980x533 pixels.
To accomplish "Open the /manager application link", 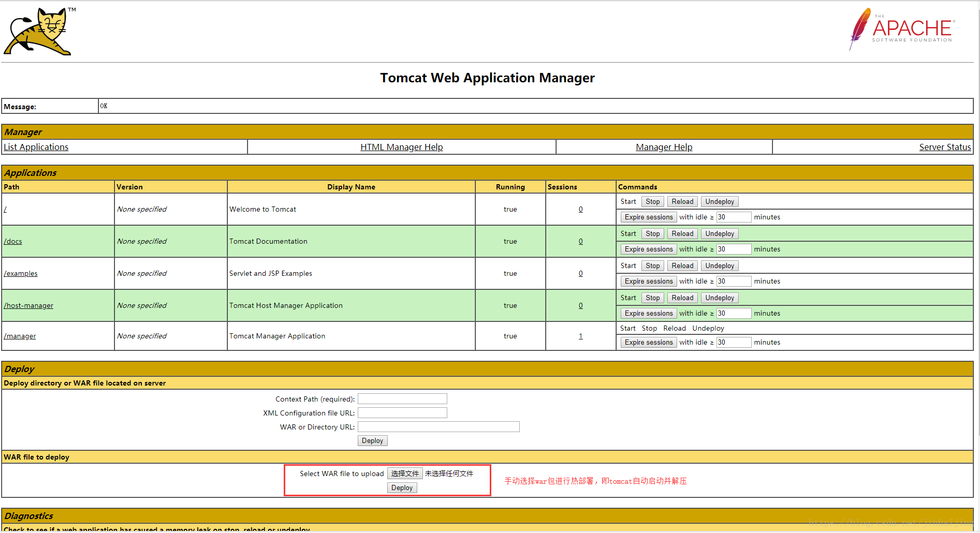I will pyautogui.click(x=20, y=336).
